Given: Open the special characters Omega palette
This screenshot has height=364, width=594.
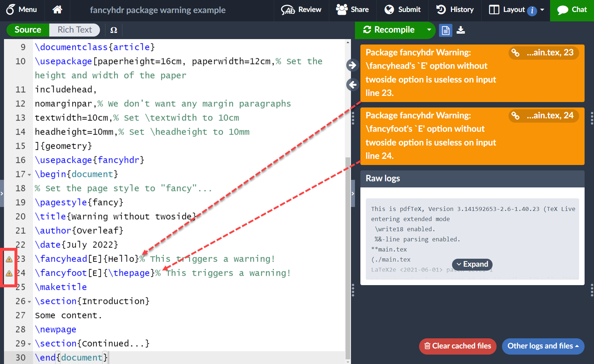Looking at the screenshot, I should click(113, 30).
